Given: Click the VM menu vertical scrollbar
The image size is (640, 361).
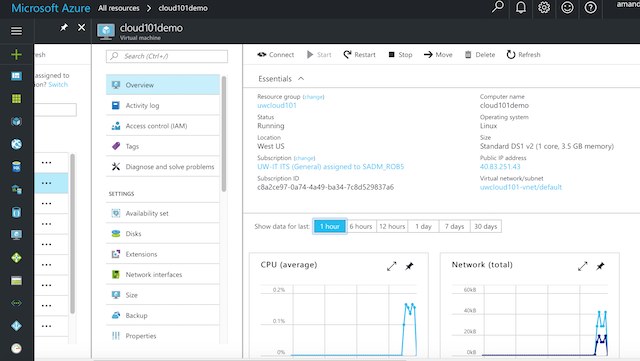Looking at the screenshot, I should [x=224, y=134].
